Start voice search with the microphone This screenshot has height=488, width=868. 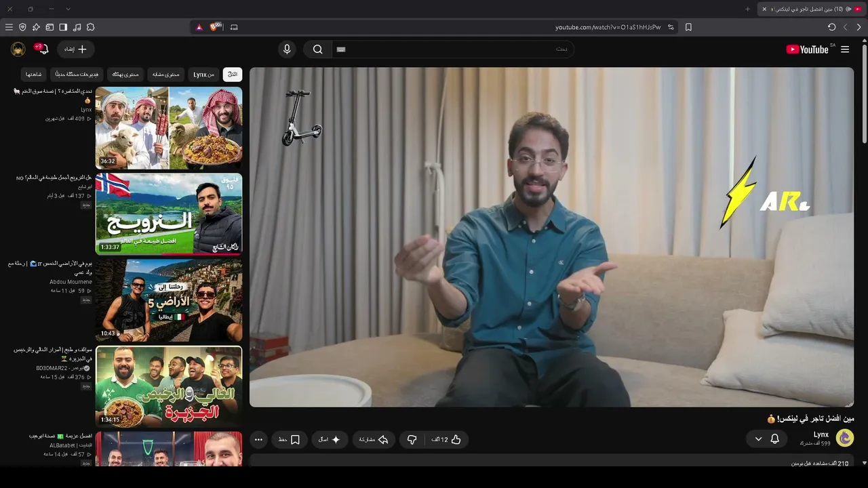click(x=287, y=49)
